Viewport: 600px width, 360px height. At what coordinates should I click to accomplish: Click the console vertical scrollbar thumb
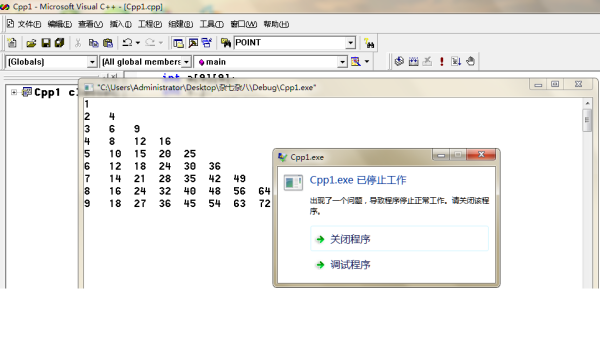(587, 120)
